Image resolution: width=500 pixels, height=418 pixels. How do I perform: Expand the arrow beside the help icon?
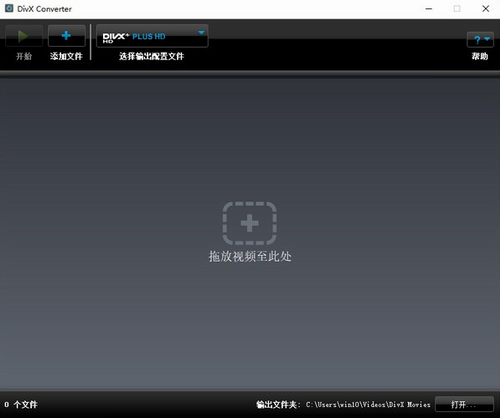pos(487,39)
